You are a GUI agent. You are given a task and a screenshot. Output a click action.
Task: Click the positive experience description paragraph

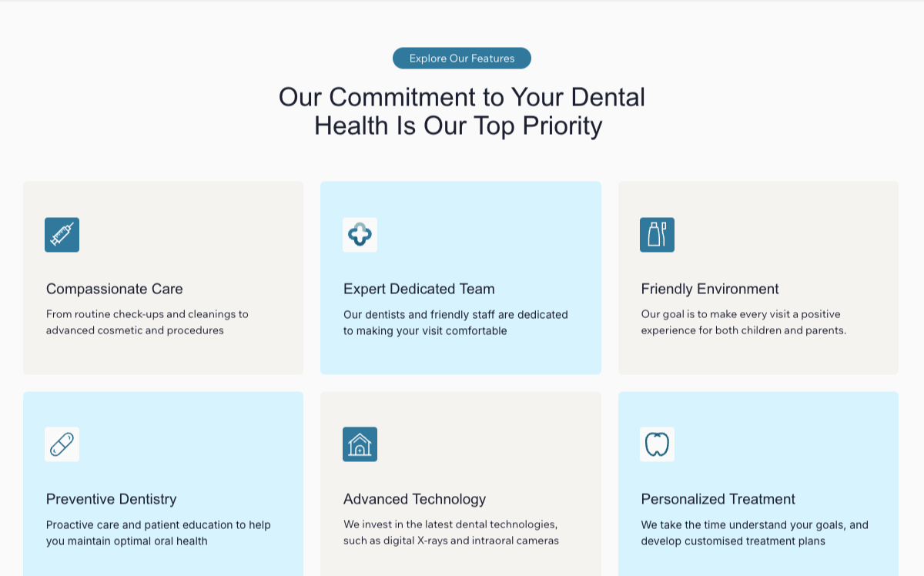click(744, 322)
